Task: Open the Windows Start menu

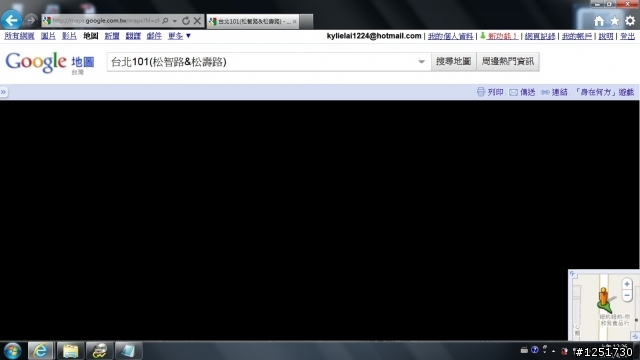Action: point(13,351)
